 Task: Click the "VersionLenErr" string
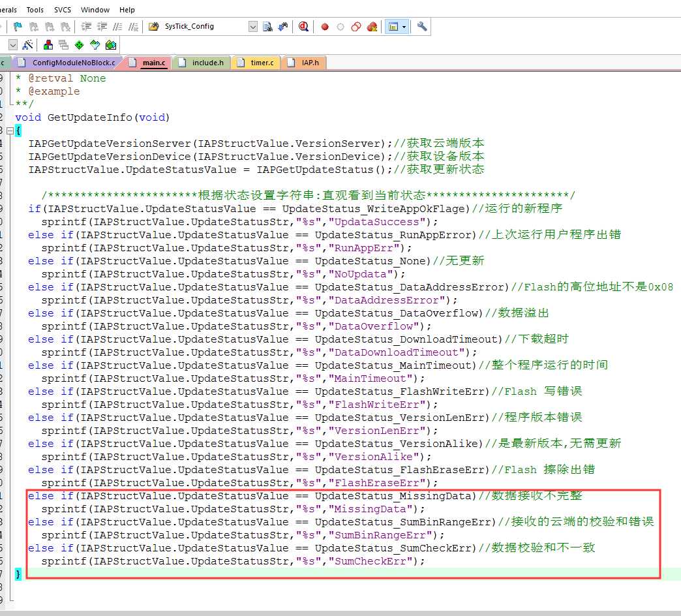click(x=376, y=431)
